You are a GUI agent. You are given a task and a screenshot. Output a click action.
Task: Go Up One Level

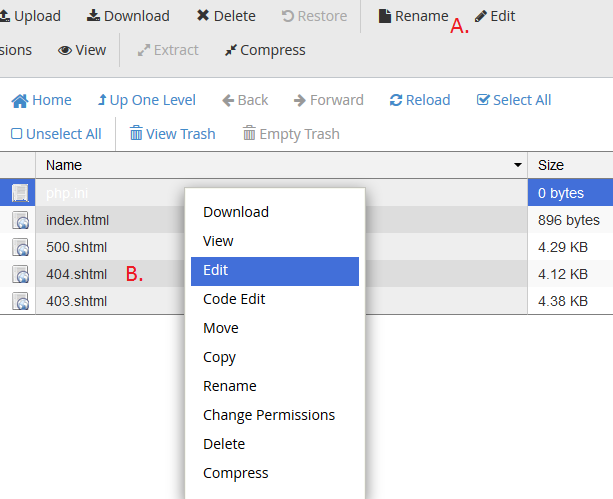click(147, 100)
